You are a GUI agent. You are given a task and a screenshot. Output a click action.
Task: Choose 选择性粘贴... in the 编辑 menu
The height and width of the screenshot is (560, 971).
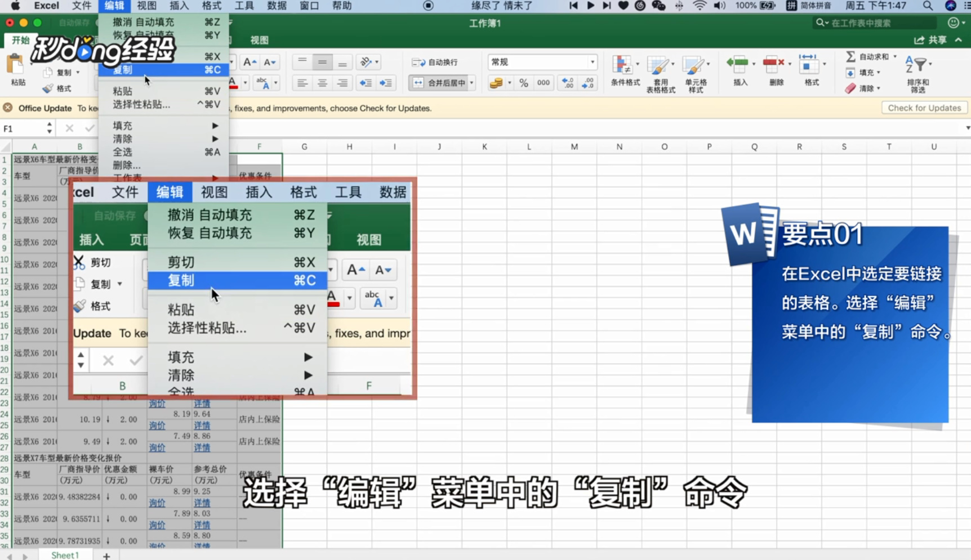pyautogui.click(x=164, y=104)
